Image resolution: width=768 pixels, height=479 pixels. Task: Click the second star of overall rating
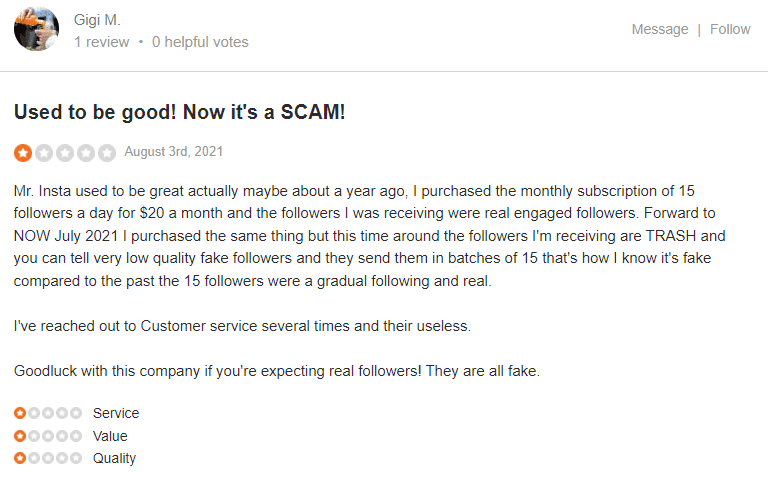pos(44,153)
